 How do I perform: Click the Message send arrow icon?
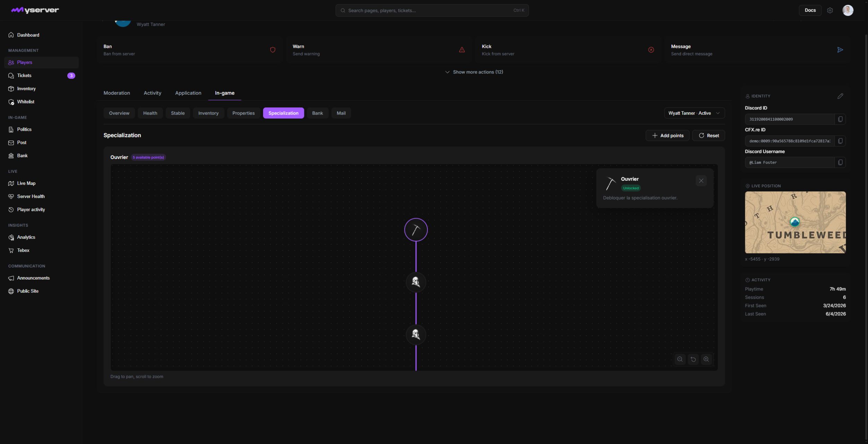[840, 50]
